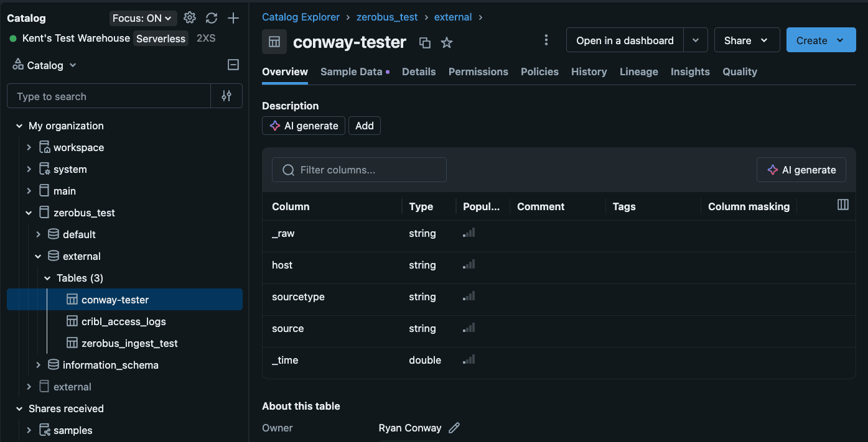Image resolution: width=868 pixels, height=442 pixels.
Task: Go to external breadcrumb link
Action: (453, 17)
